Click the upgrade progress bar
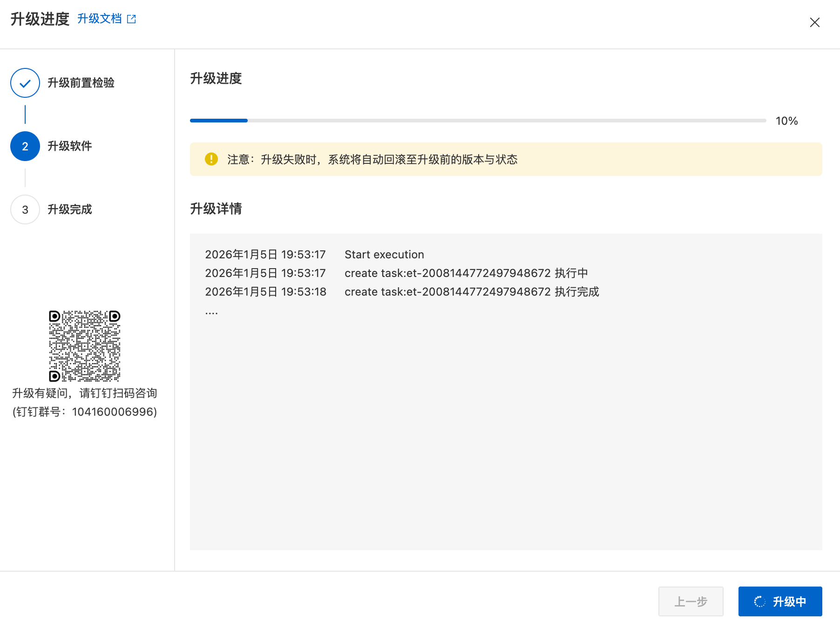This screenshot has height=621, width=840. (x=478, y=121)
